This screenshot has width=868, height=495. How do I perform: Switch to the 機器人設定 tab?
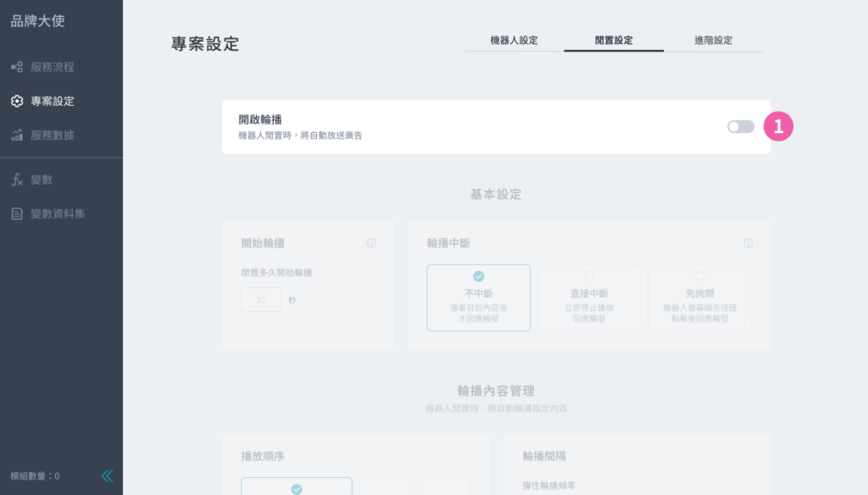tap(514, 41)
